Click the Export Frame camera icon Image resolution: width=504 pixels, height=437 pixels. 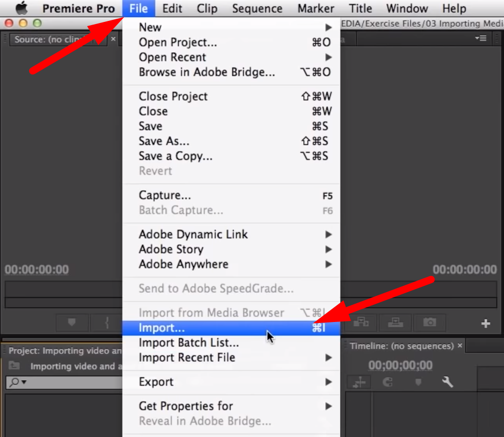click(x=429, y=323)
